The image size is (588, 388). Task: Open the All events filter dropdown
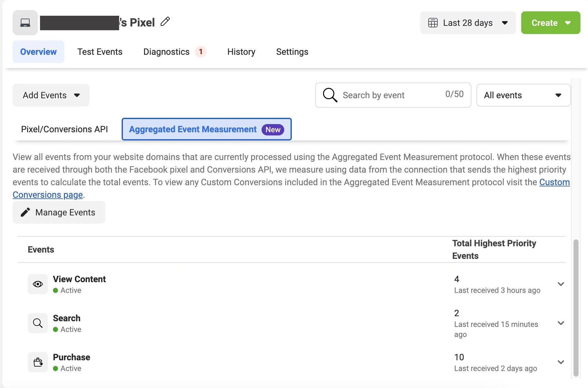click(523, 95)
